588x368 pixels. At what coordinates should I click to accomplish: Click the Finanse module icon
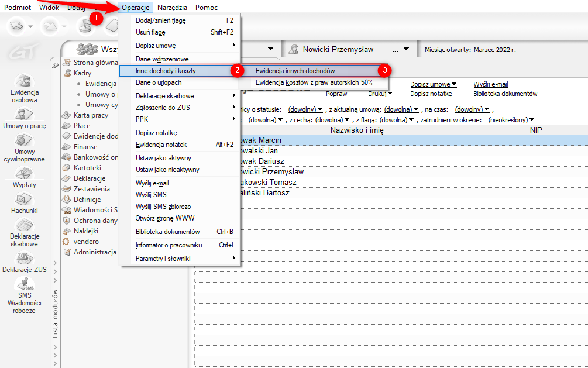click(66, 146)
